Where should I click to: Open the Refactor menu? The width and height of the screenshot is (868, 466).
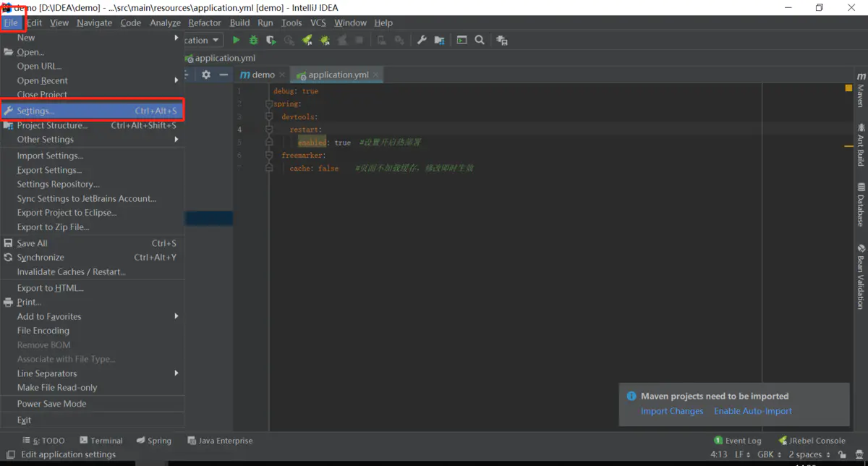[205, 22]
